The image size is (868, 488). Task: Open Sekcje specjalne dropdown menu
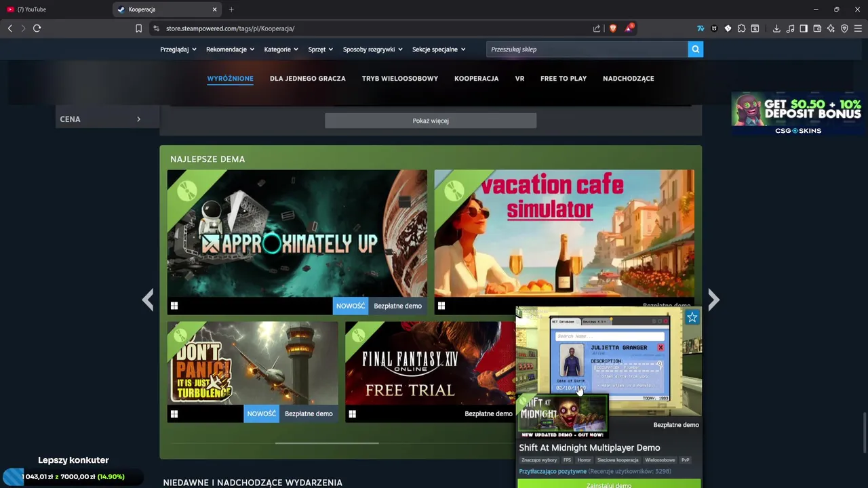(x=439, y=49)
